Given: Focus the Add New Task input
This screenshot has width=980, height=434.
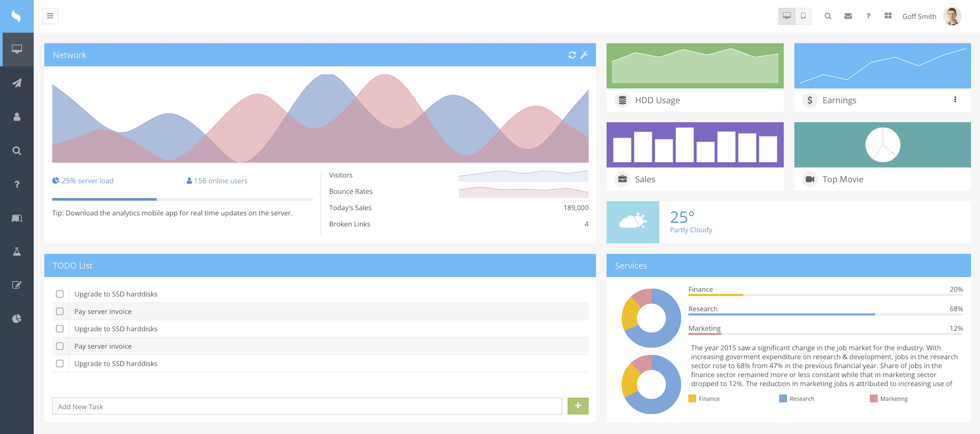Looking at the screenshot, I should click(307, 406).
